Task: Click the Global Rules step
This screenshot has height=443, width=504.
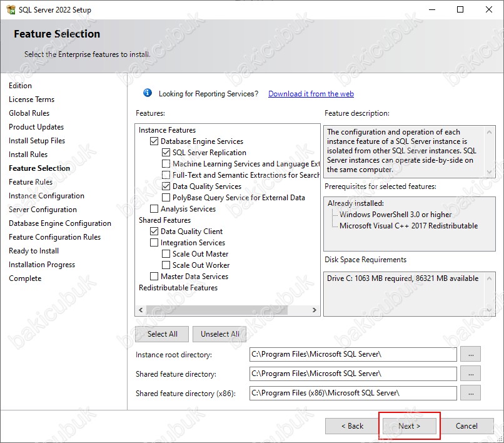Action: tap(29, 113)
